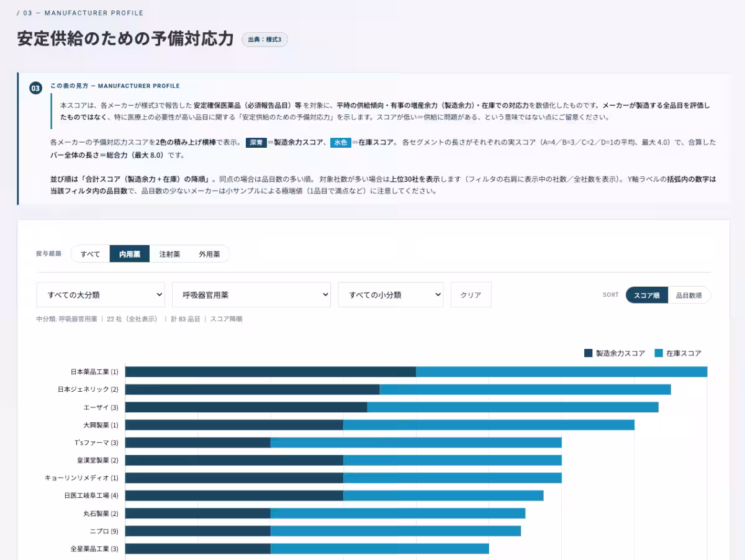Image resolution: width=745 pixels, height=560 pixels.
Task: Click the ニプロ (9) label
Action: click(x=104, y=531)
